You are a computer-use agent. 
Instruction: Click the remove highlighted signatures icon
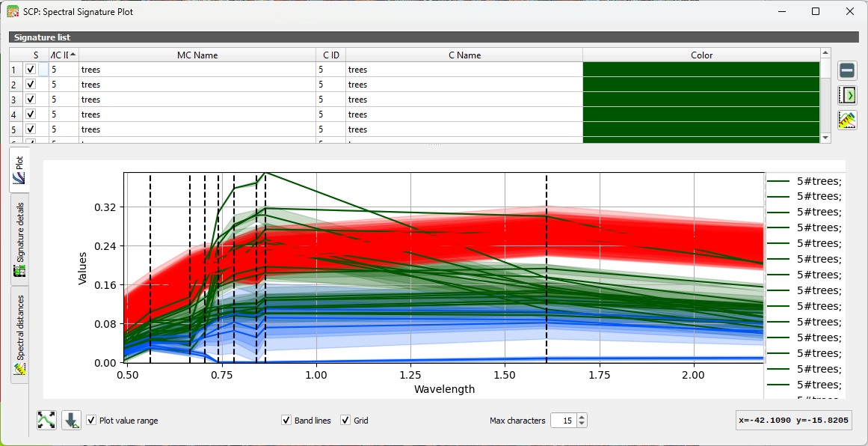(x=847, y=70)
